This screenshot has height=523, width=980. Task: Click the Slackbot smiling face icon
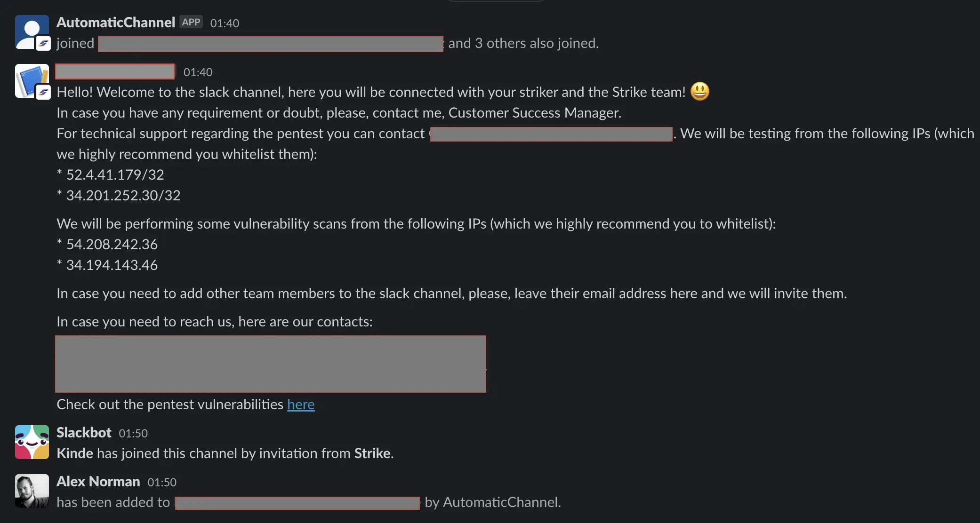31,442
